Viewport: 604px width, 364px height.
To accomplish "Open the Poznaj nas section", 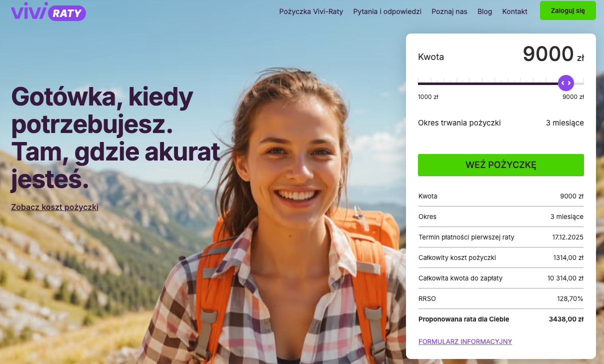I will pos(449,11).
